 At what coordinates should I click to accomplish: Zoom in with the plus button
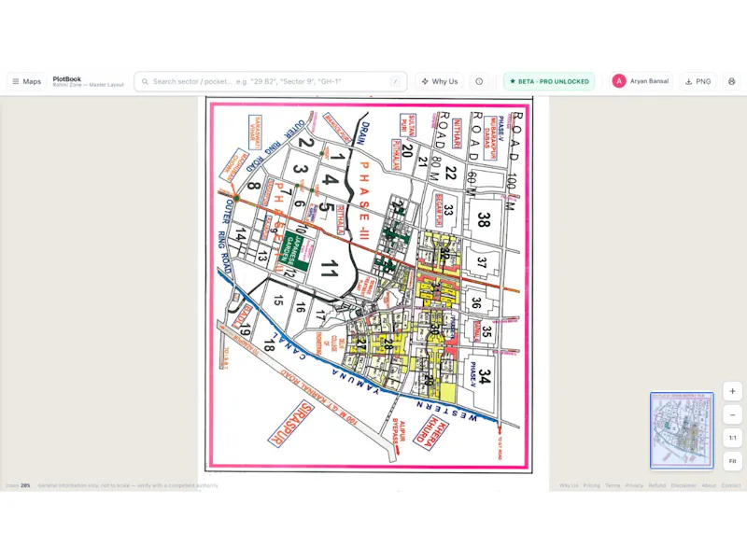point(733,391)
